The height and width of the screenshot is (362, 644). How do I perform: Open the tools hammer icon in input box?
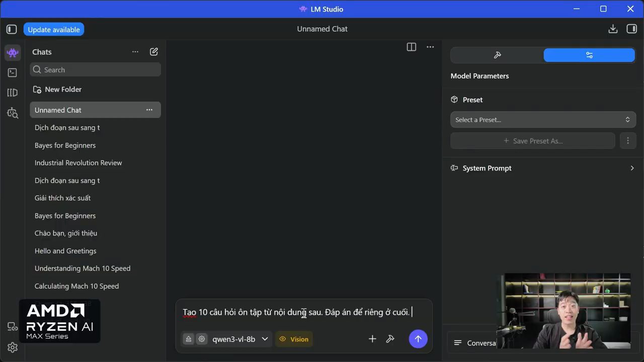(390, 339)
